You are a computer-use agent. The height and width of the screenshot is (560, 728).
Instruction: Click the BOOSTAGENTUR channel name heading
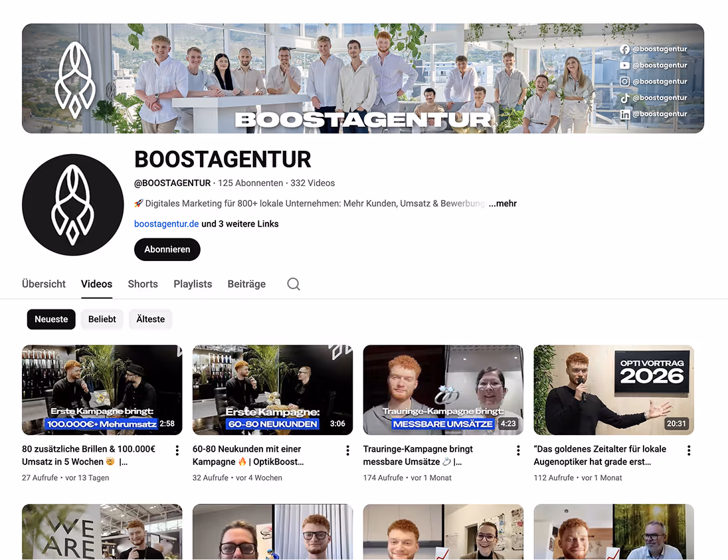223,159
